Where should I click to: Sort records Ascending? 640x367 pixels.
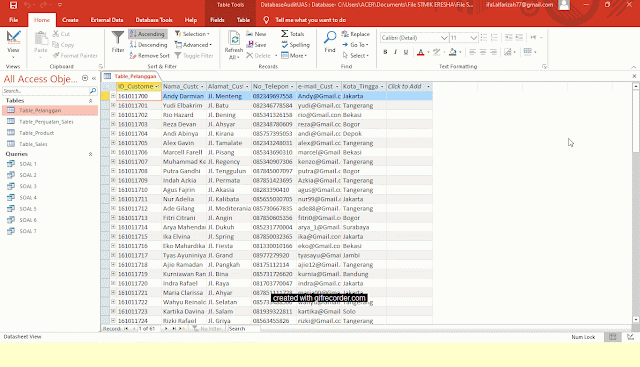click(x=147, y=34)
